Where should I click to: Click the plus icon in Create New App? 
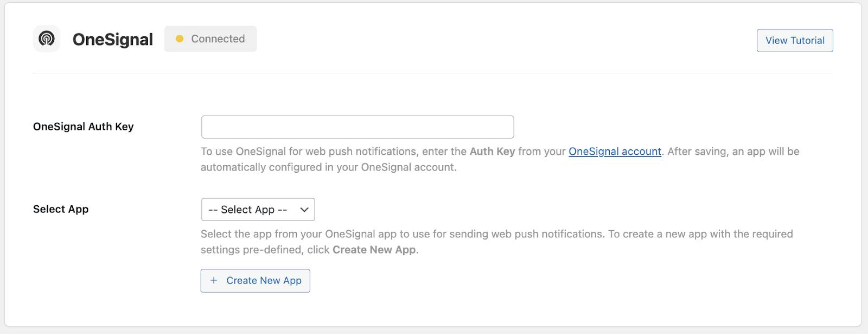[214, 280]
